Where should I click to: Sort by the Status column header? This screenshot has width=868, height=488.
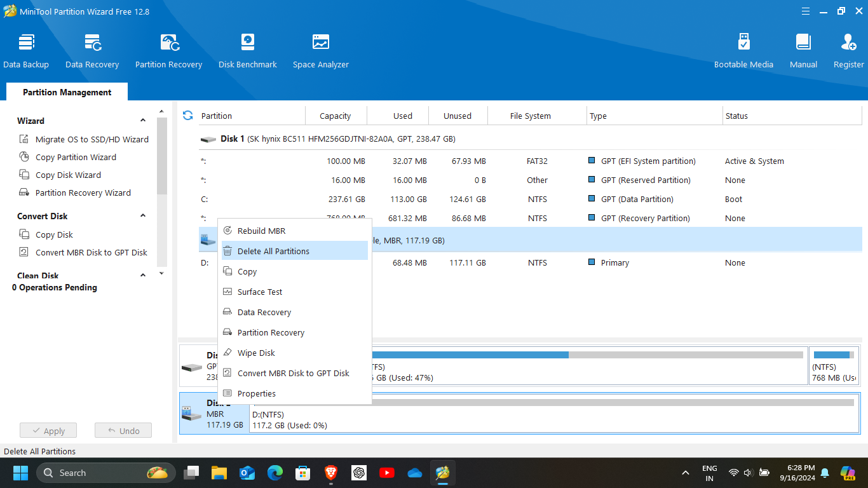[x=791, y=116]
